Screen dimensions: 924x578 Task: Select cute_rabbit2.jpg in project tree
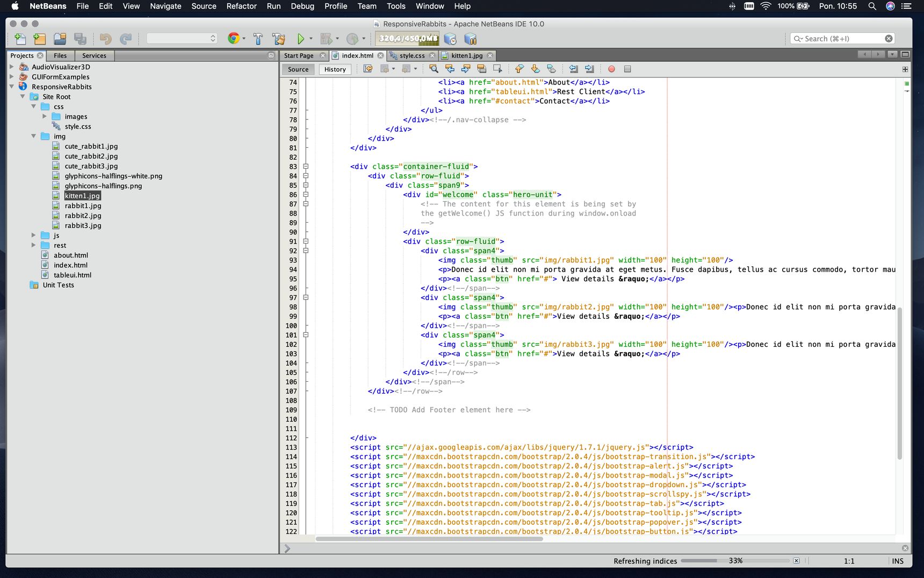coord(91,156)
